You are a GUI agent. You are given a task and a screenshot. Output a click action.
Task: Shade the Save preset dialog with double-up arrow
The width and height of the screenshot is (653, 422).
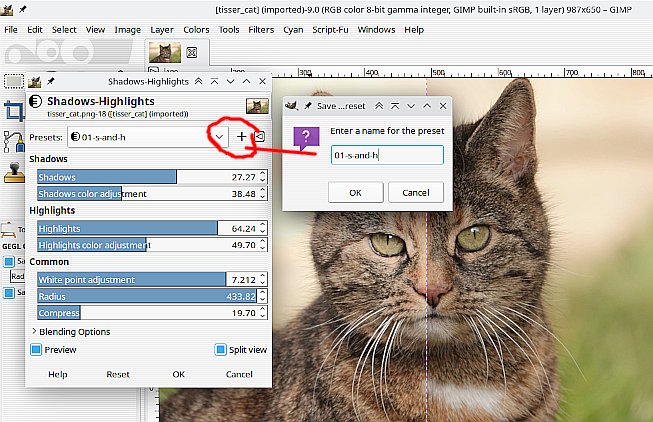379,106
